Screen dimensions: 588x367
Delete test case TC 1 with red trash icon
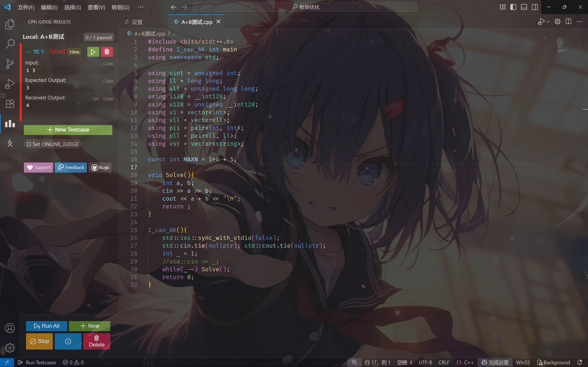tap(107, 52)
